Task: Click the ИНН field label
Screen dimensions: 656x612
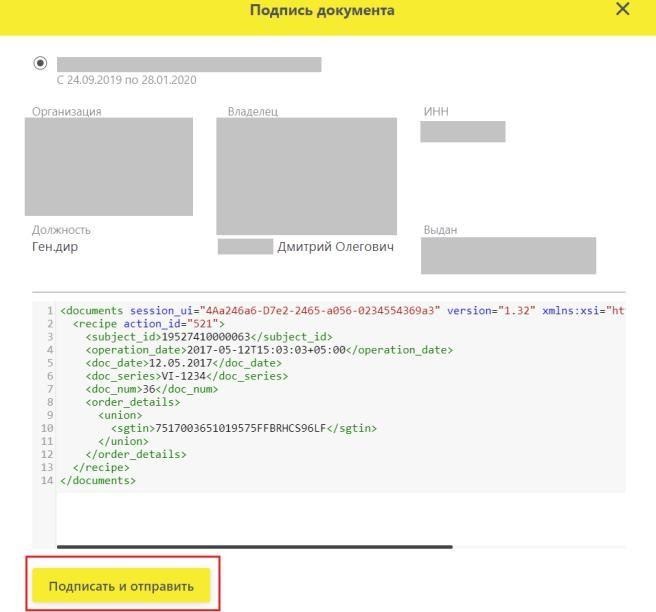Action: coord(436,111)
